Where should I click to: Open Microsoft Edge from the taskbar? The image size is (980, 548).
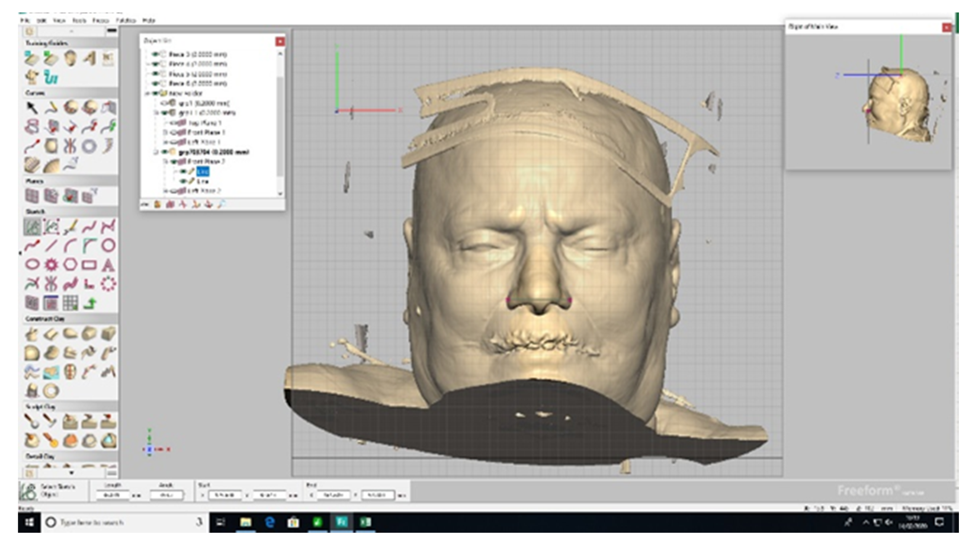(270, 522)
